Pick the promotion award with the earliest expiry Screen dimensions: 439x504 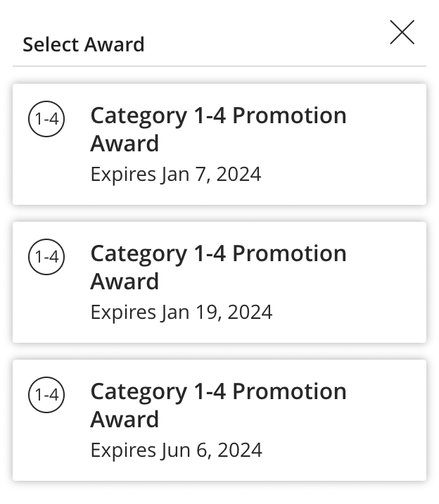pyautogui.click(x=220, y=144)
